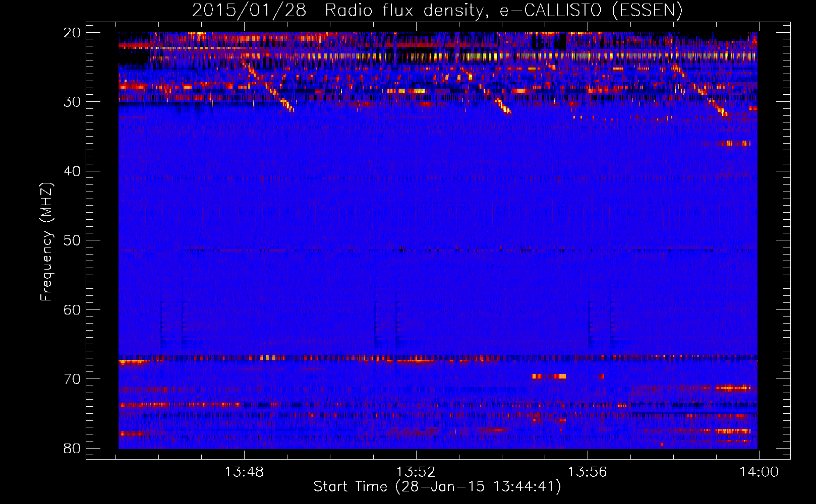Select the 'Frequency (MHZ)' y-axis label
The height and width of the screenshot is (504, 816).
click(x=46, y=242)
